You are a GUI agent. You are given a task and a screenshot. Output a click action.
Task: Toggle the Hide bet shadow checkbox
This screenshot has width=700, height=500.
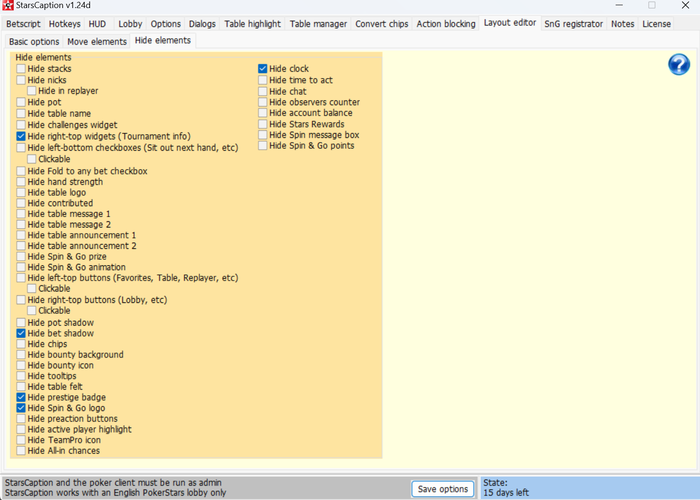point(21,333)
